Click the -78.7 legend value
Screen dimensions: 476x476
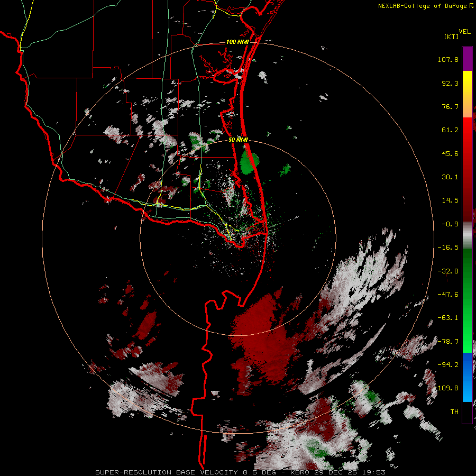[448, 342]
